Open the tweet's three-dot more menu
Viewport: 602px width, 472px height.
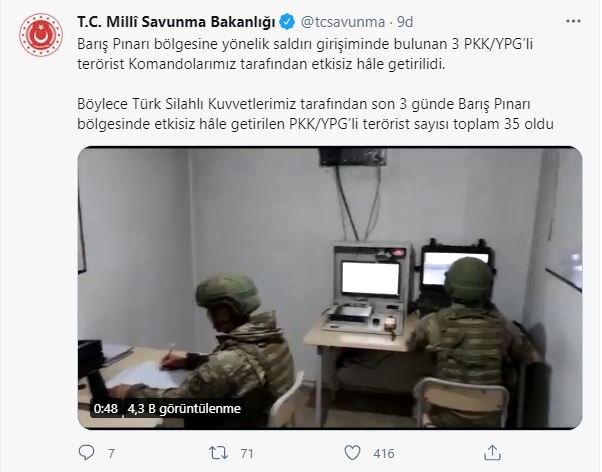pos(573,22)
